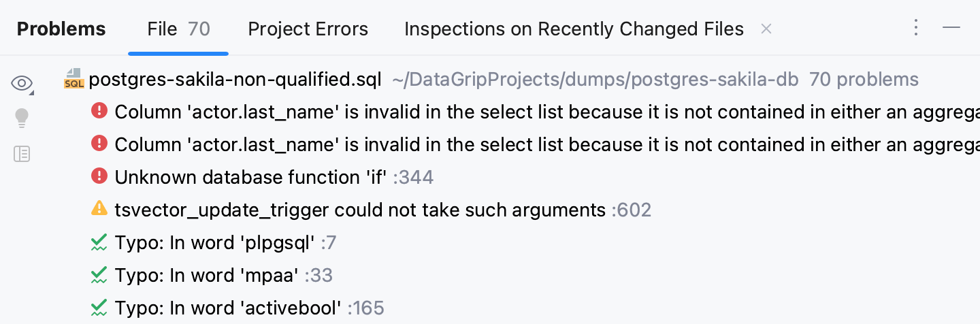Click the yellow warning icon for tsvector_update_trigger

(x=99, y=209)
